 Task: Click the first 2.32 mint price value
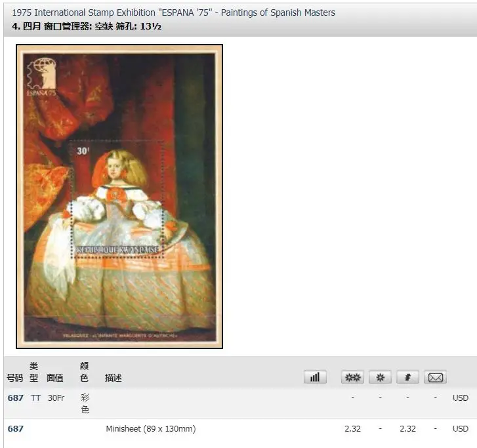point(352,429)
